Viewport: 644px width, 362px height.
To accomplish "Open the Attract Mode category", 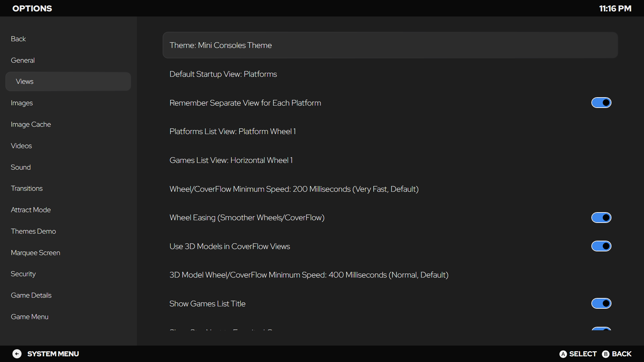I will (x=68, y=210).
